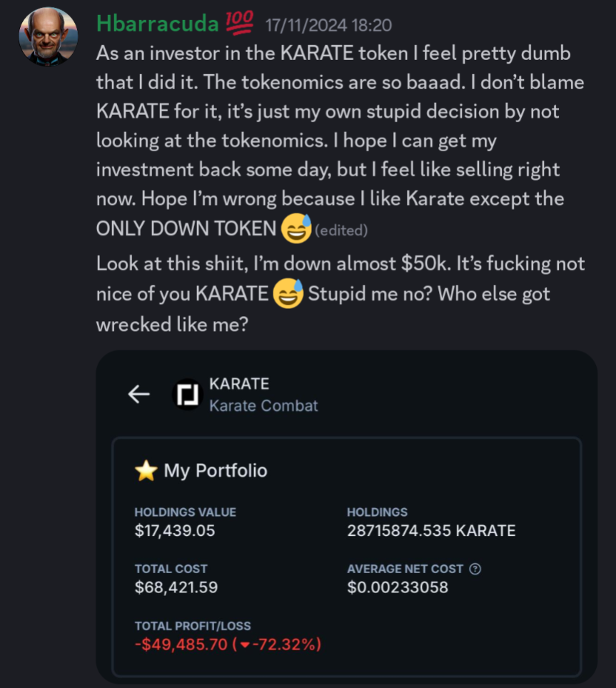Click the message timestamp 17/11/2024 18:20
The height and width of the screenshot is (688, 616).
pos(328,25)
